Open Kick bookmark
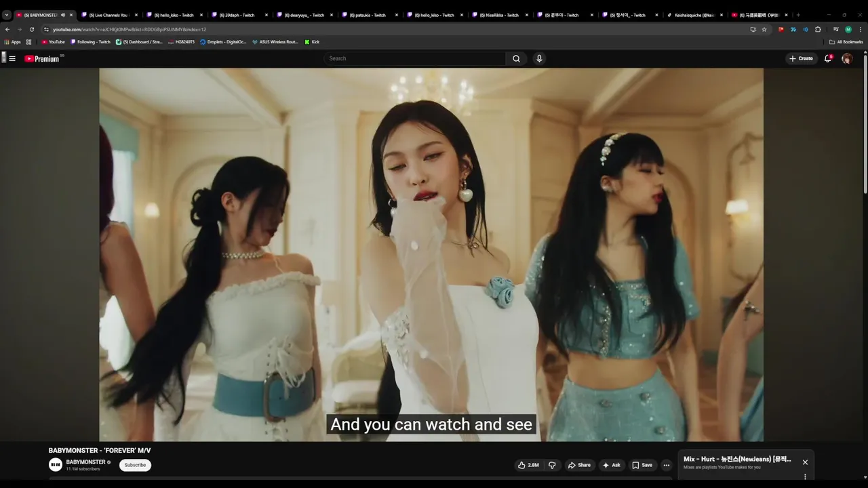Image resolution: width=868 pixels, height=488 pixels. (x=312, y=42)
